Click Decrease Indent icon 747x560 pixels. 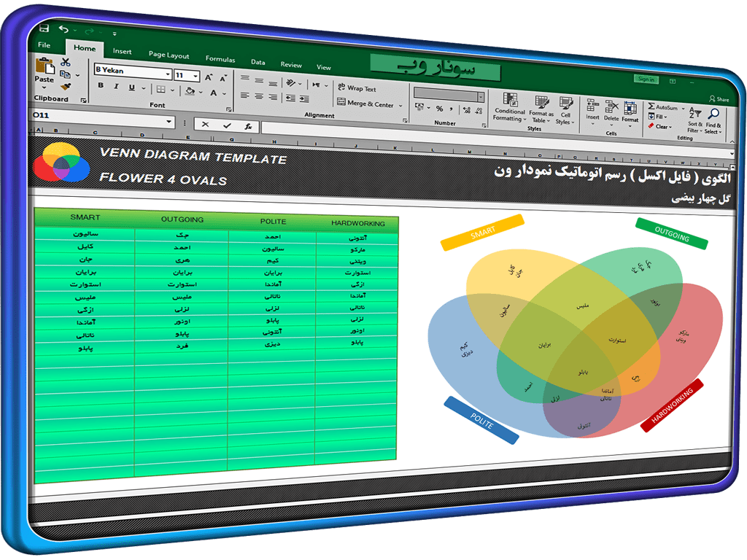(x=290, y=98)
